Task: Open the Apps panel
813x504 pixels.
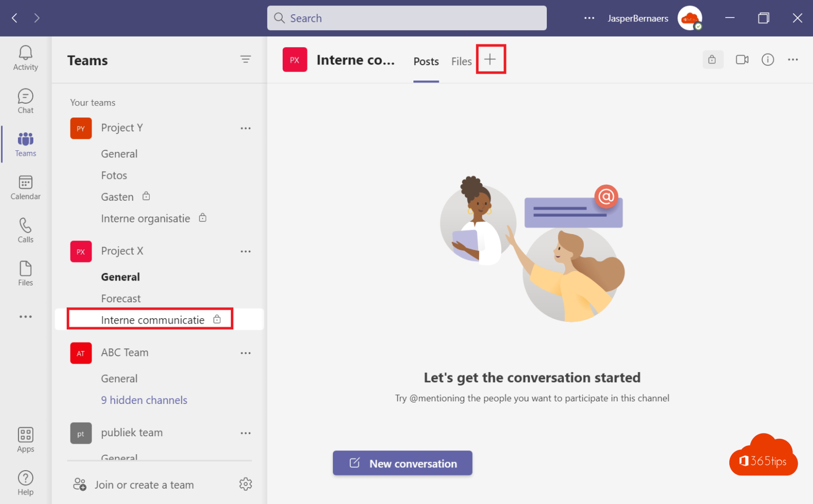Action: (x=25, y=439)
